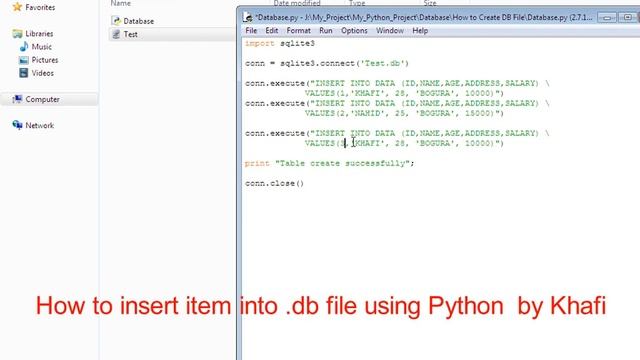
Task: Select the Test file name in Explorer
Action: (131, 34)
